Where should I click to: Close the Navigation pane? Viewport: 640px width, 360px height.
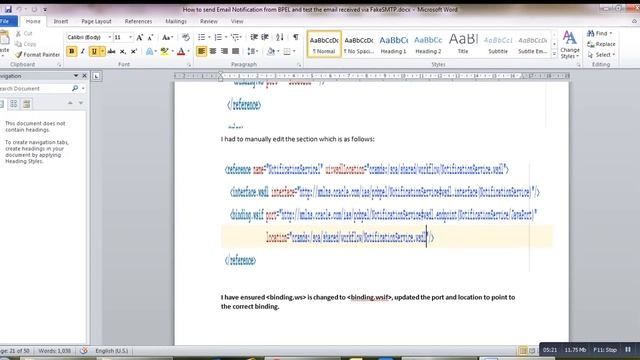(x=84, y=76)
